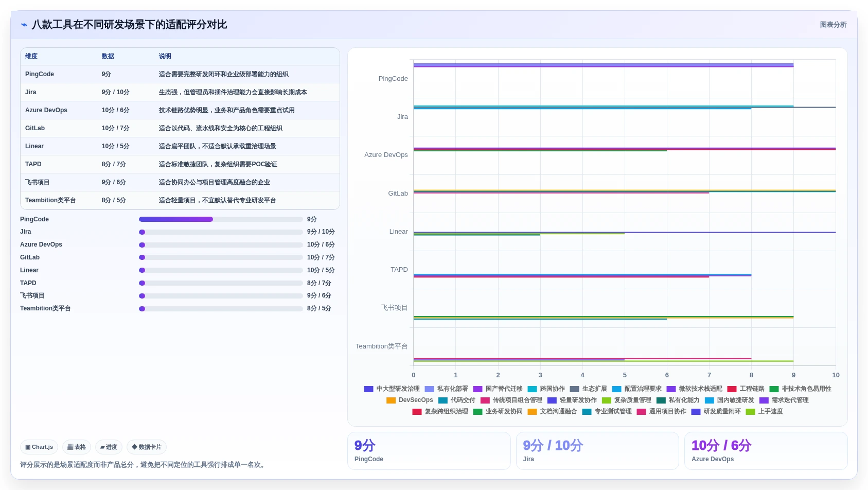Click the description 适合扁平团队，不适合默认承载重治理场景
Screen dimensions: 868x490
[x=218, y=146]
